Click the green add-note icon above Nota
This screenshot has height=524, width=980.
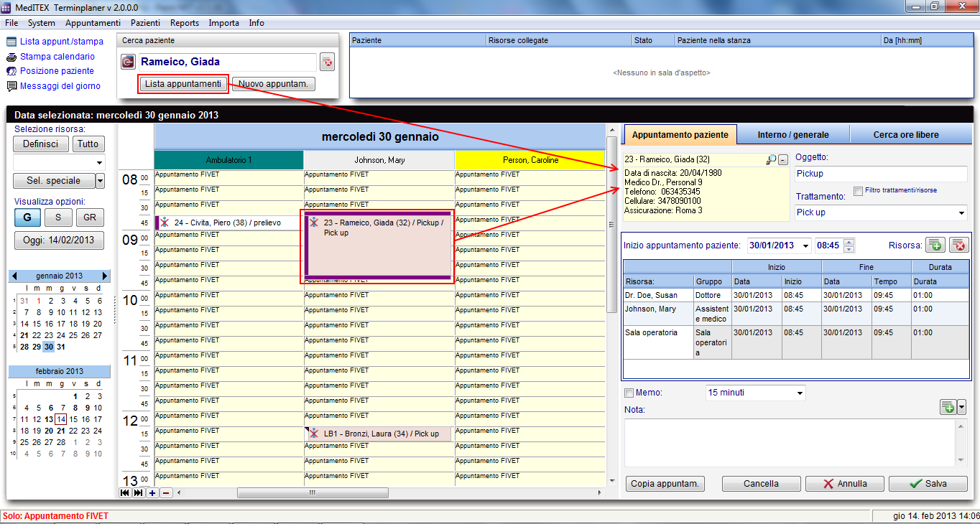[x=948, y=407]
